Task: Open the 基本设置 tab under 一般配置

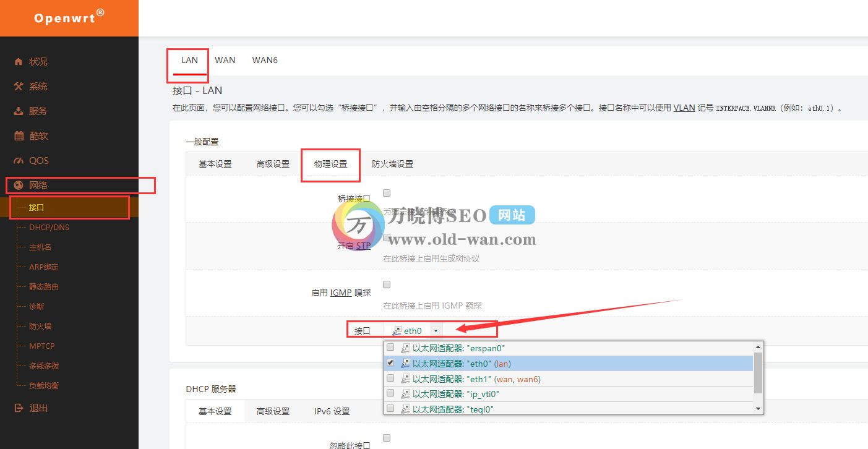Action: [x=215, y=164]
